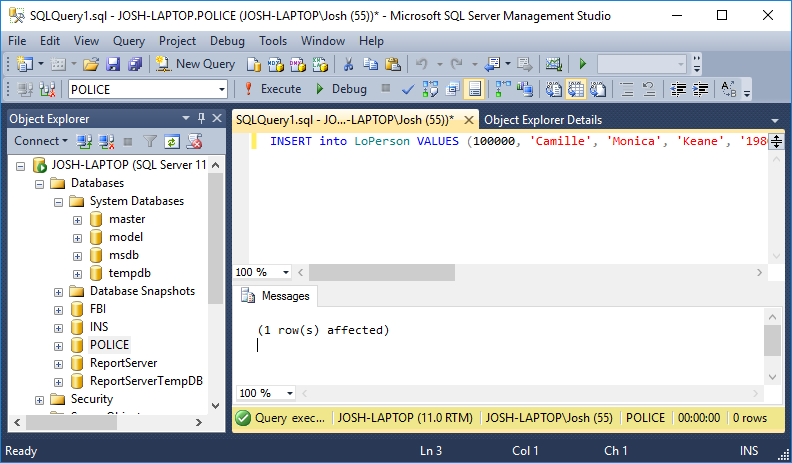Click the Decrease Indent icon
Screen dimensions: 792x463
click(678, 89)
